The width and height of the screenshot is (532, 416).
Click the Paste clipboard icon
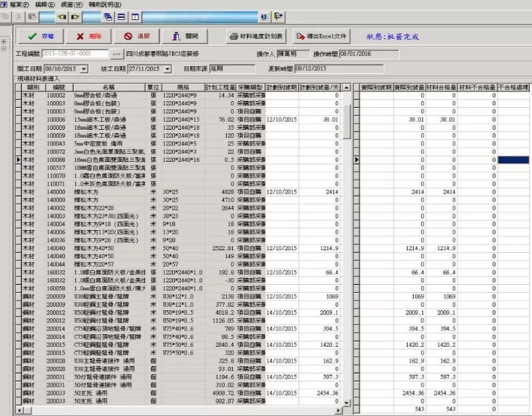coord(32,17)
